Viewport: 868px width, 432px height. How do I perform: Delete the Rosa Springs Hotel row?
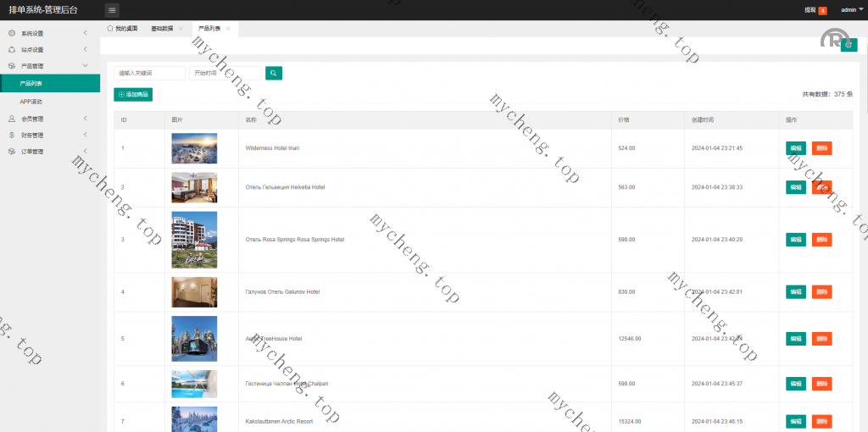point(821,240)
